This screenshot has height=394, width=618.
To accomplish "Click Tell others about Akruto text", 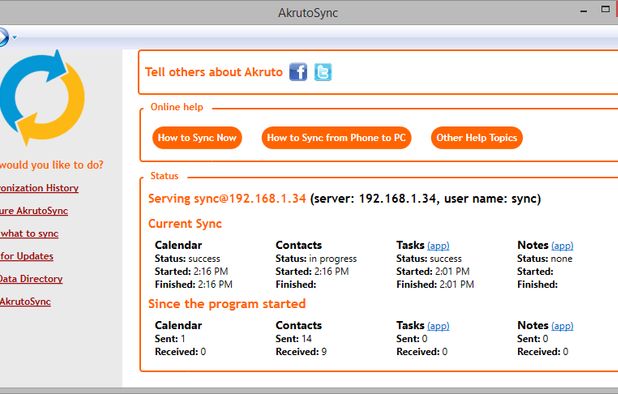I will pos(214,72).
